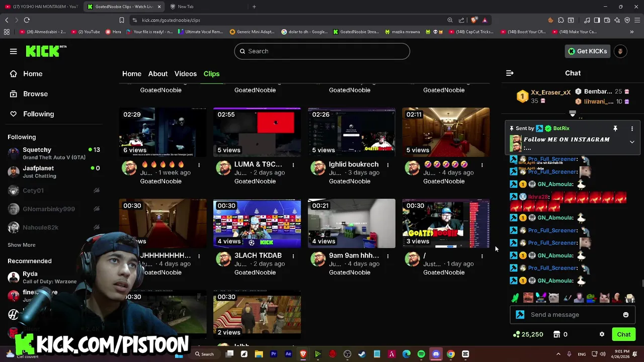Open pinned message three-dot options
The width and height of the screenshot is (644, 362).
point(632,129)
